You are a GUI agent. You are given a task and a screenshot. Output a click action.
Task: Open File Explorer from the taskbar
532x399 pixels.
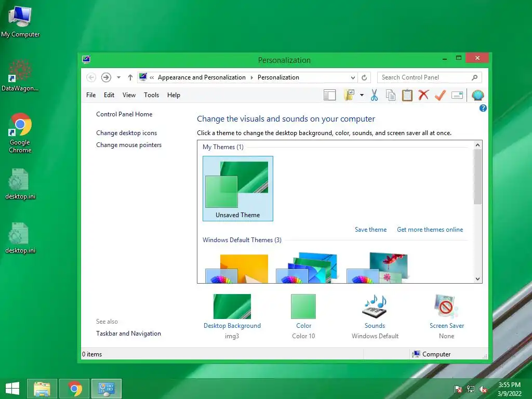point(42,389)
